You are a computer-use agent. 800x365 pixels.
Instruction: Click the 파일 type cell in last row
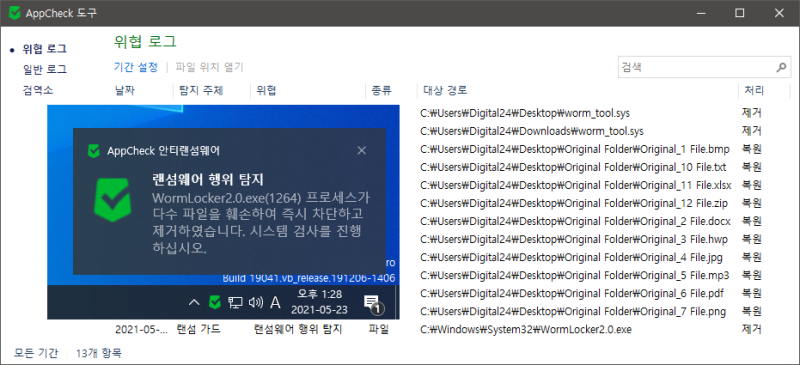[379, 329]
